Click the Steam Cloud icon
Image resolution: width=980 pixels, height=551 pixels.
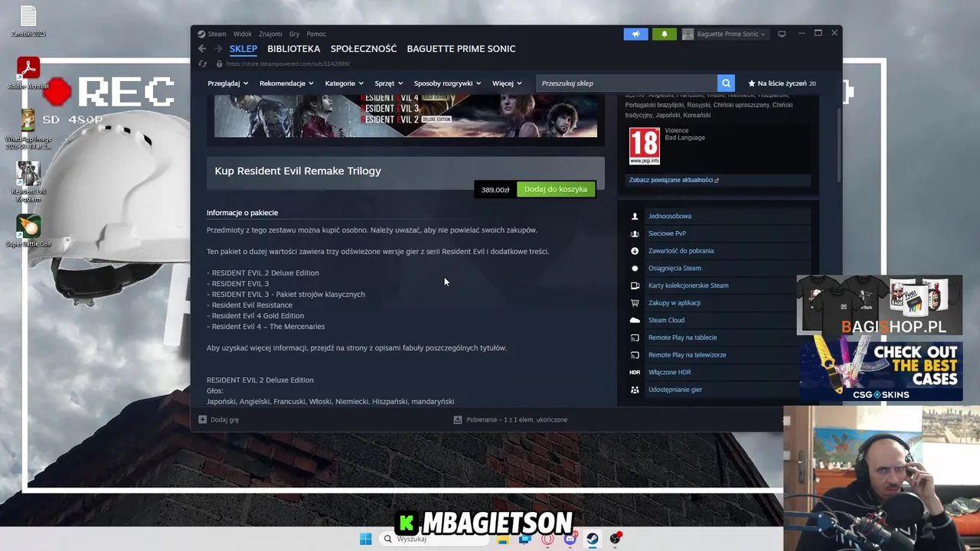(635, 320)
